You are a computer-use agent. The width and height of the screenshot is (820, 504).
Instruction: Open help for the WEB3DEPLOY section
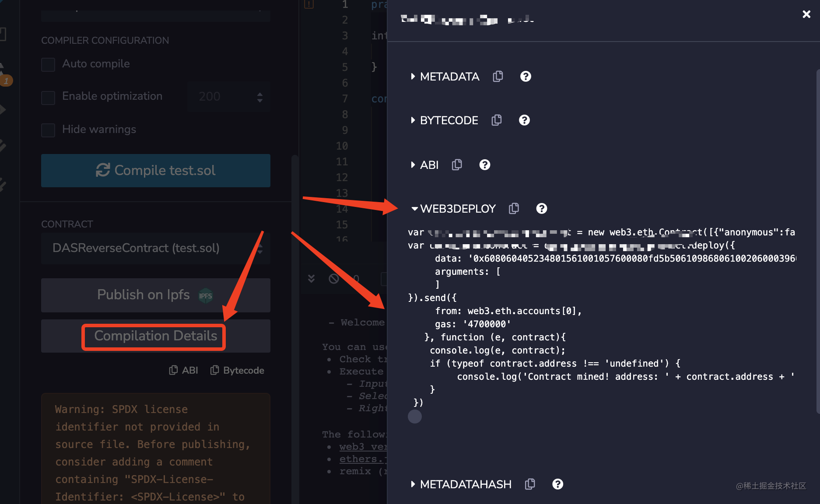541,209
